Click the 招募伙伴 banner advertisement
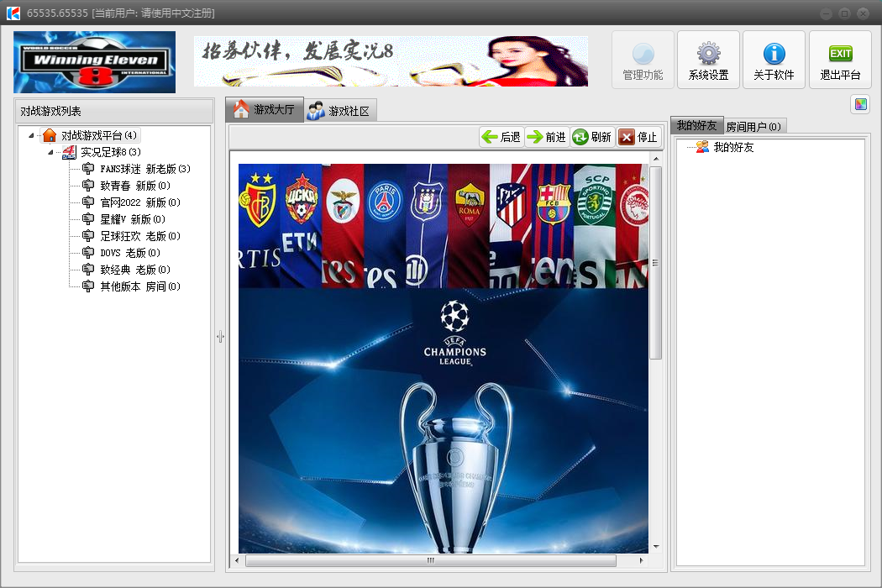 pyautogui.click(x=391, y=61)
